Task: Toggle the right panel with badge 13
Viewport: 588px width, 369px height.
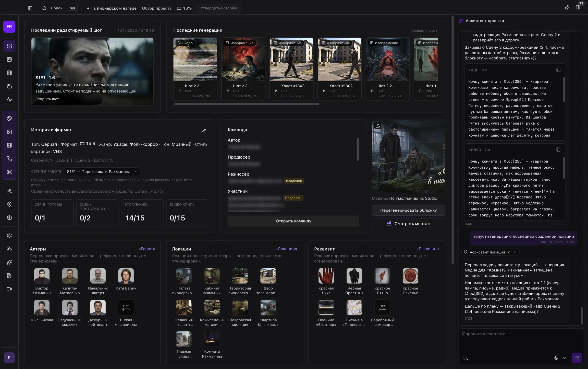Action: tap(578, 8)
